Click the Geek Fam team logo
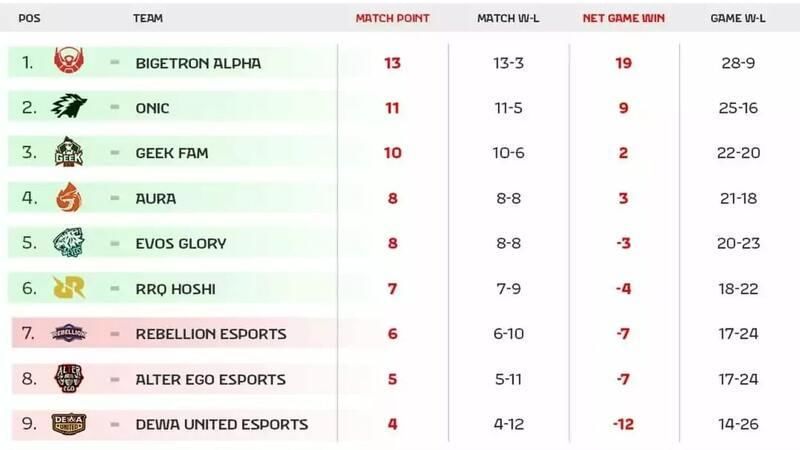Image resolution: width=800 pixels, height=450 pixels. [69, 152]
